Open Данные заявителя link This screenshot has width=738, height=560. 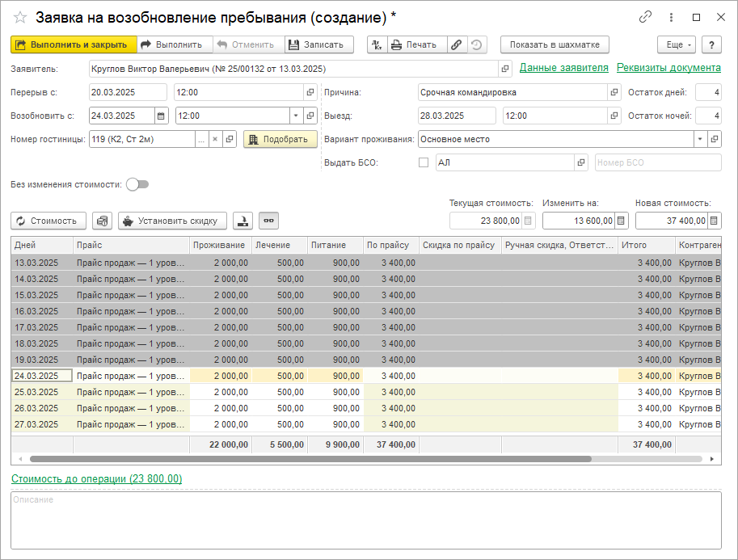pos(563,68)
